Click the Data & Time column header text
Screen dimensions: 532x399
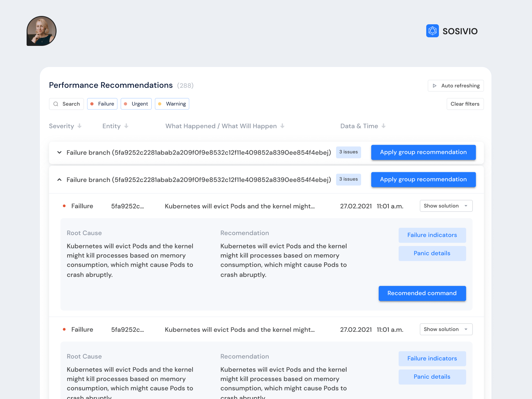pyautogui.click(x=359, y=126)
